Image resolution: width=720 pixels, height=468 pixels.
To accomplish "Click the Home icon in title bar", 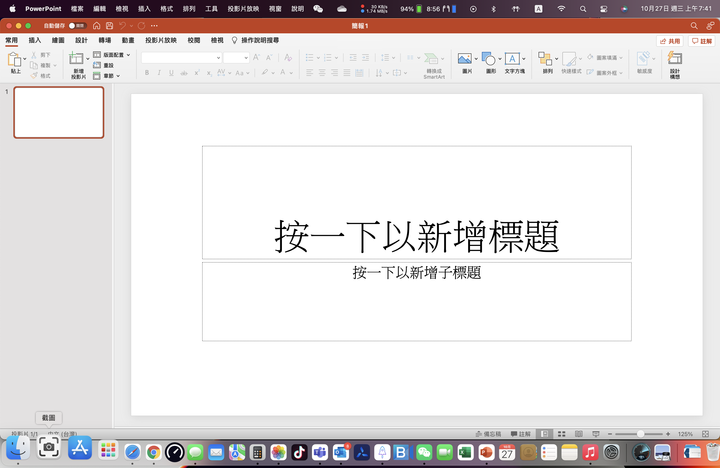I will tap(96, 26).
